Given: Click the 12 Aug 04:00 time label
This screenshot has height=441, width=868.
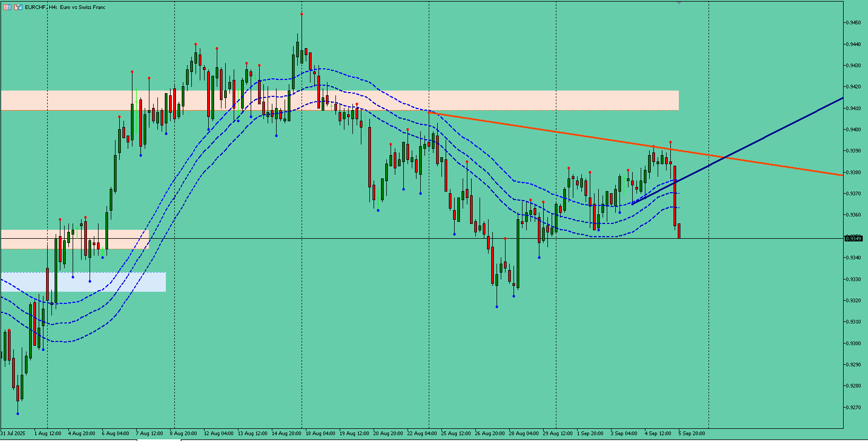Looking at the screenshot, I should [218, 433].
